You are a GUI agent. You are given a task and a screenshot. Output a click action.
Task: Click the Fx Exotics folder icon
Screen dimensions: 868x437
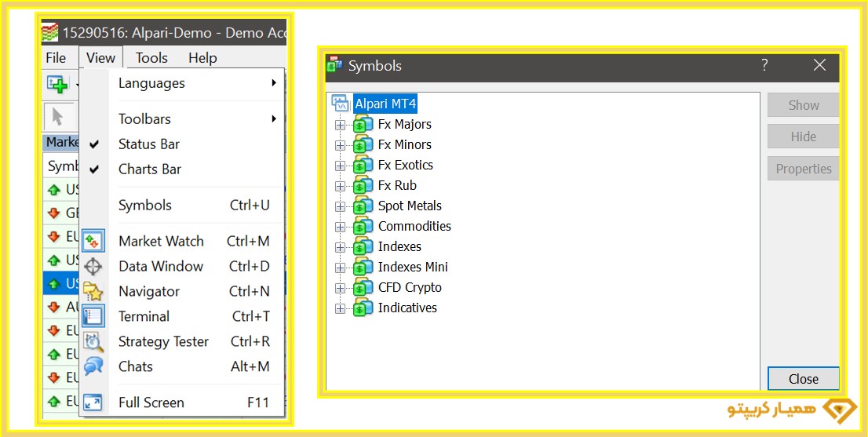(363, 166)
